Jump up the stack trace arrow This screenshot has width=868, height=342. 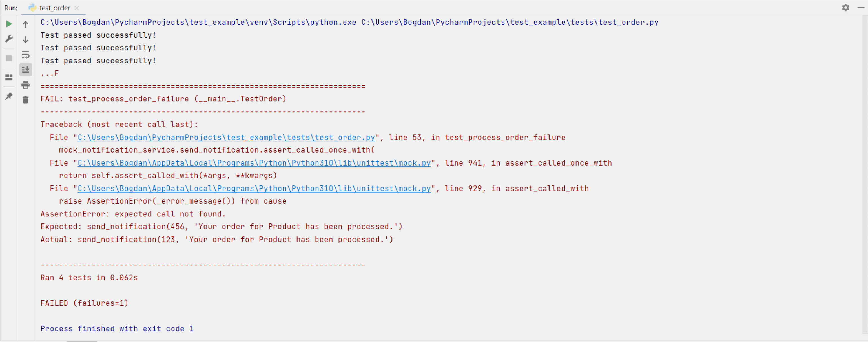pyautogui.click(x=26, y=24)
